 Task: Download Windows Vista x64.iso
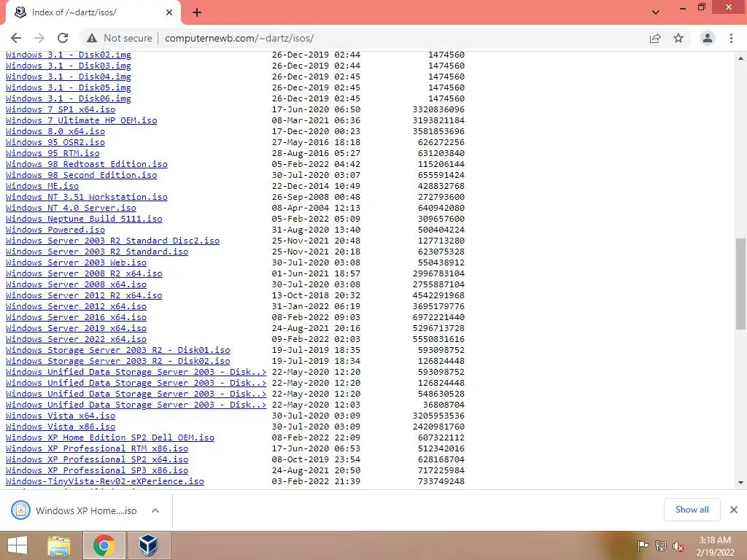coord(61,416)
